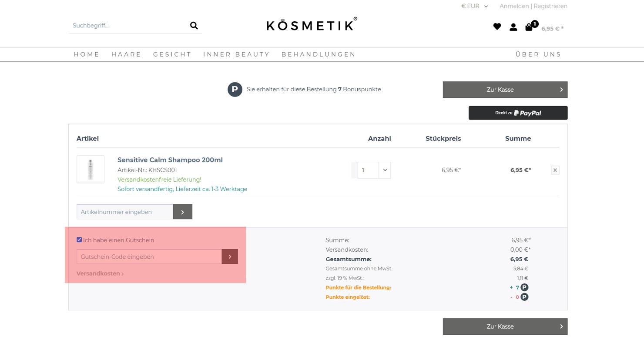The height and width of the screenshot is (343, 644).
Task: Click the Punkte eingelöst label
Action: pos(348,297)
